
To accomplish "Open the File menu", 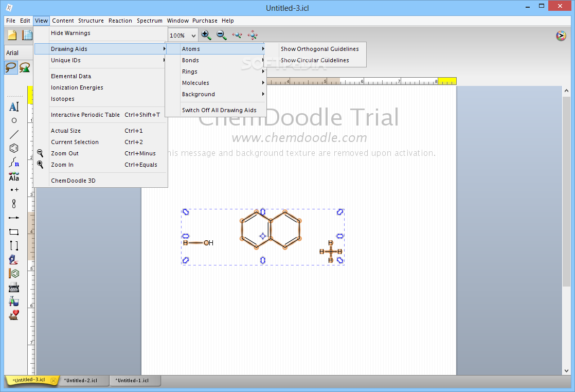I will 11,21.
